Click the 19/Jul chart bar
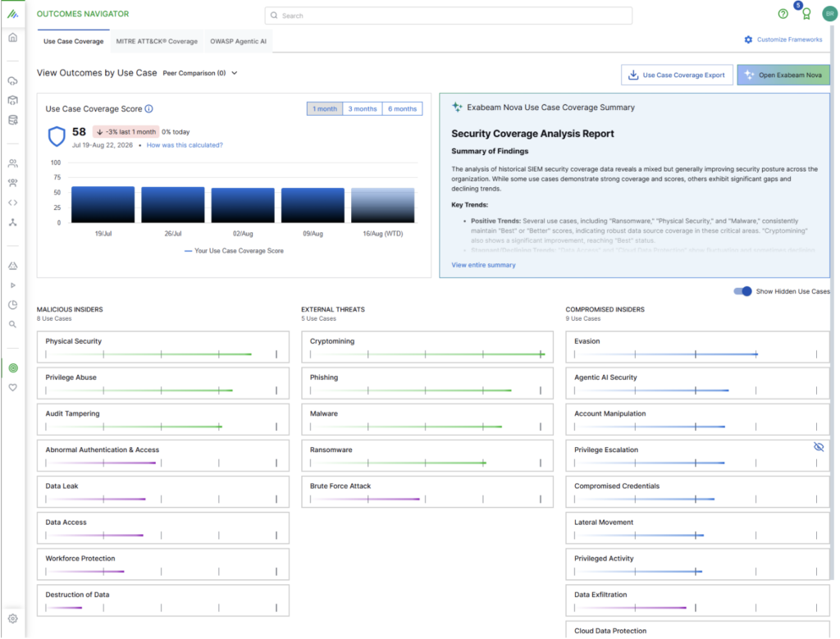The image size is (840, 639). [103, 204]
